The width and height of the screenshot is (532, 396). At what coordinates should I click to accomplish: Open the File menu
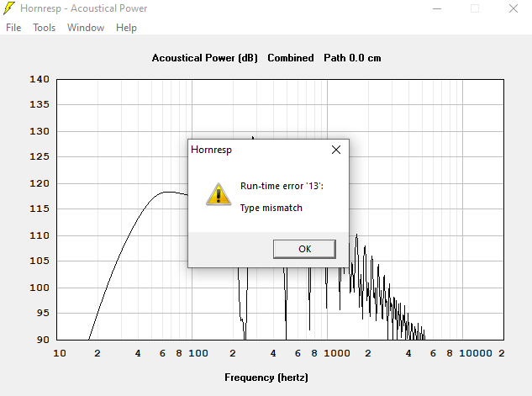(13, 28)
